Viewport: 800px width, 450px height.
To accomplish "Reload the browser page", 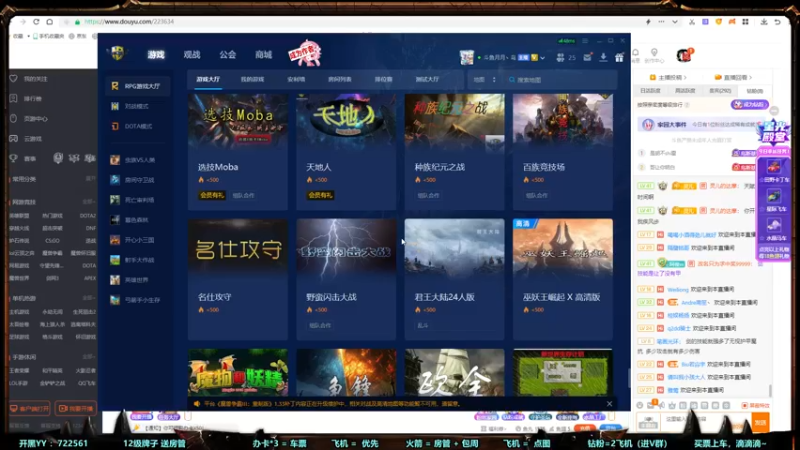I will point(36,21).
